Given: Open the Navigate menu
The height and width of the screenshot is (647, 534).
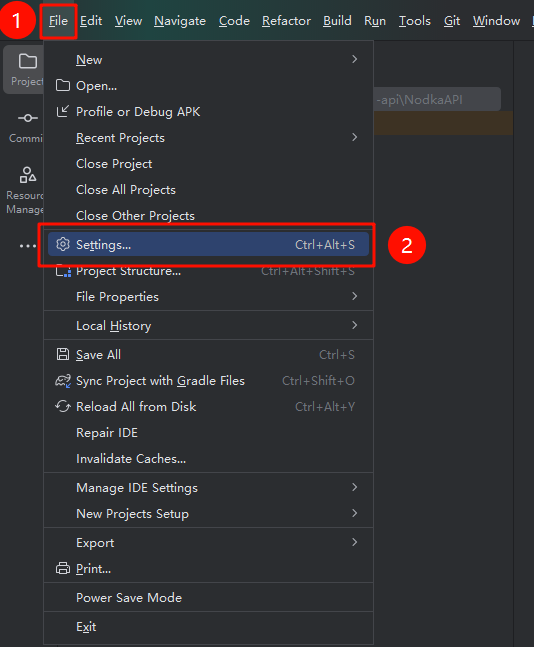Looking at the screenshot, I should (x=180, y=21).
